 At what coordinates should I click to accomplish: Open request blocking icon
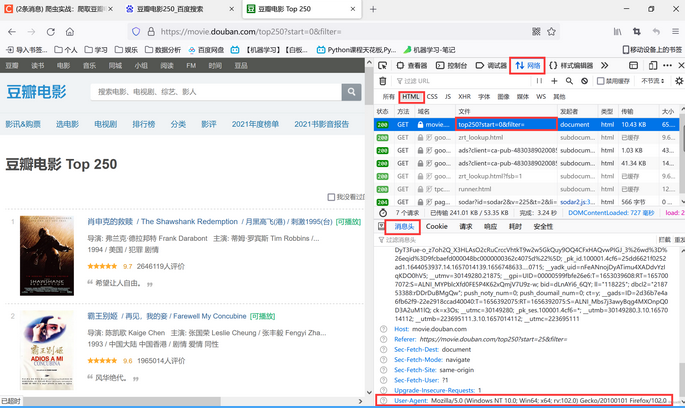[584, 81]
